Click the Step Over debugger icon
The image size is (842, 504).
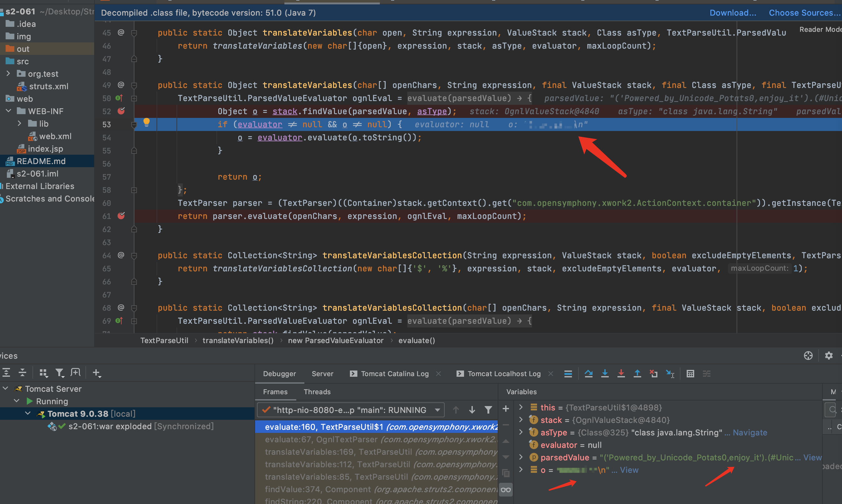coord(589,374)
